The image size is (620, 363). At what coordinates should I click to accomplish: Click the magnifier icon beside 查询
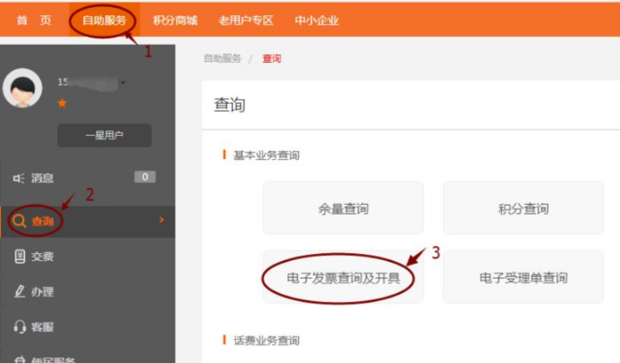tap(19, 221)
